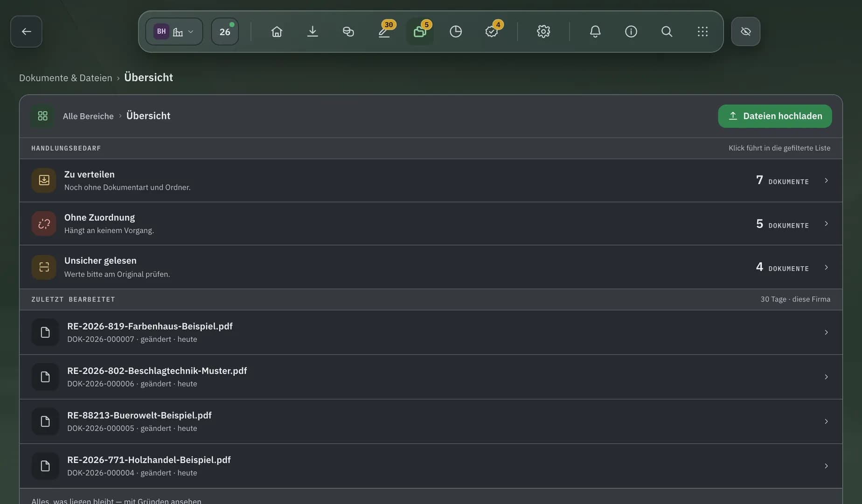Open the info circle icon
The image size is (862, 504).
point(631,31)
